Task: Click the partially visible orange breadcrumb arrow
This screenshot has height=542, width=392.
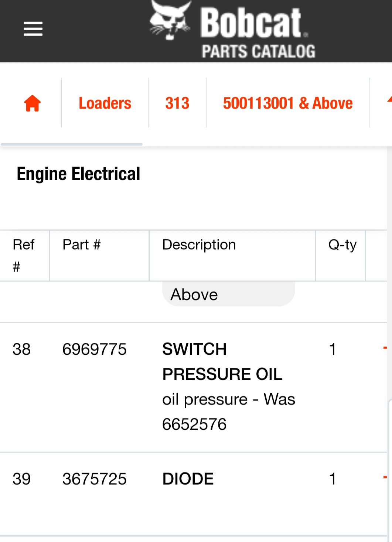Action: coord(389,99)
